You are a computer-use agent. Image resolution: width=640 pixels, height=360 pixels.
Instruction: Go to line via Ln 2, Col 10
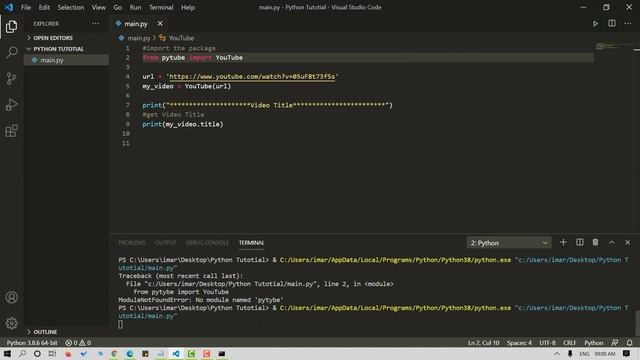pyautogui.click(x=484, y=343)
